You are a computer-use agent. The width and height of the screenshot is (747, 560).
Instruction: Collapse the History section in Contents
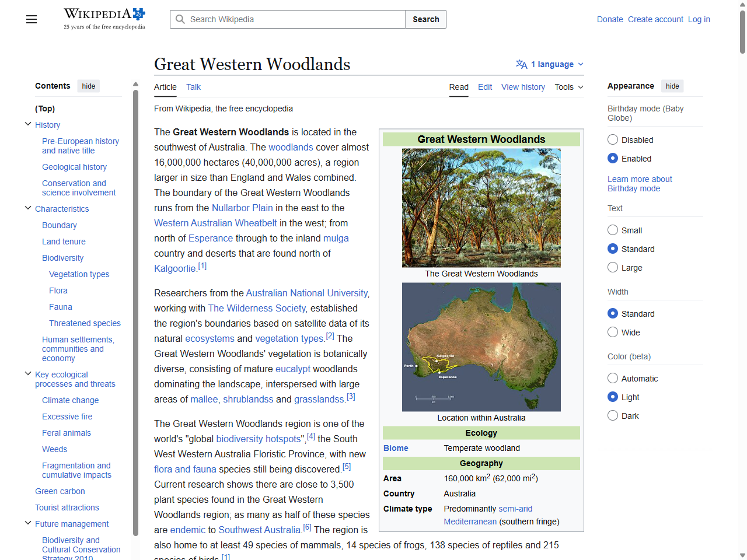pyautogui.click(x=27, y=123)
